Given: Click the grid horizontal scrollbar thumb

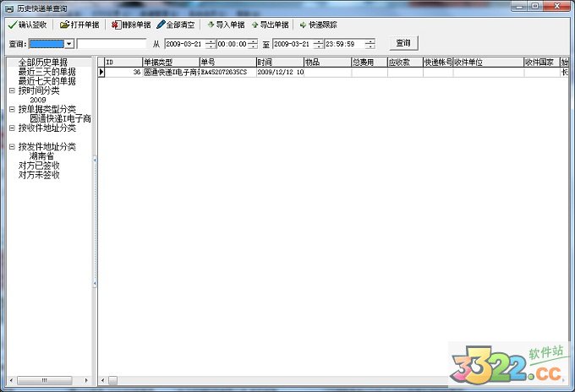Looking at the screenshot, I should (112, 381).
